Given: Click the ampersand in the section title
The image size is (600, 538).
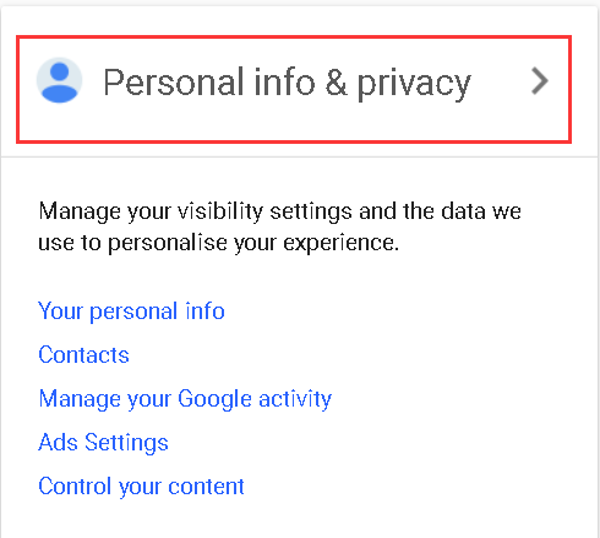Looking at the screenshot, I should pyautogui.click(x=335, y=83).
